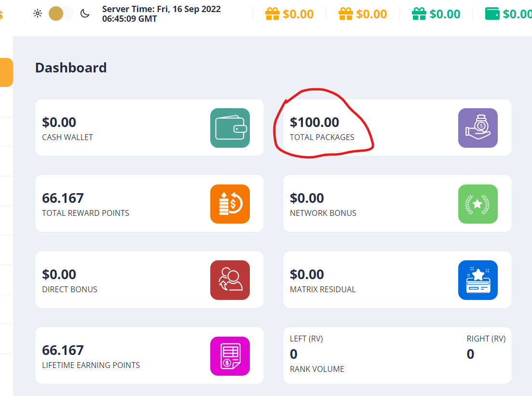Click the first orange gift balance icon
The height and width of the screenshot is (396, 532).
point(273,14)
